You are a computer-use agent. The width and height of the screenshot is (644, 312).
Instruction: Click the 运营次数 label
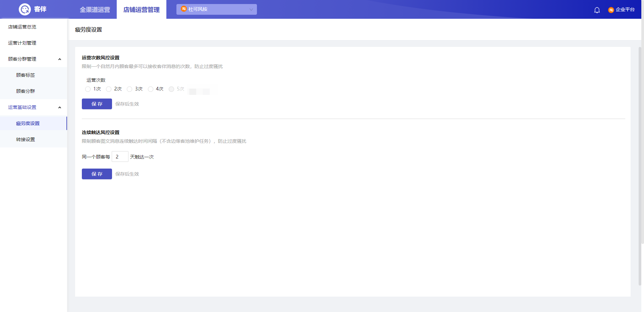coord(96,80)
